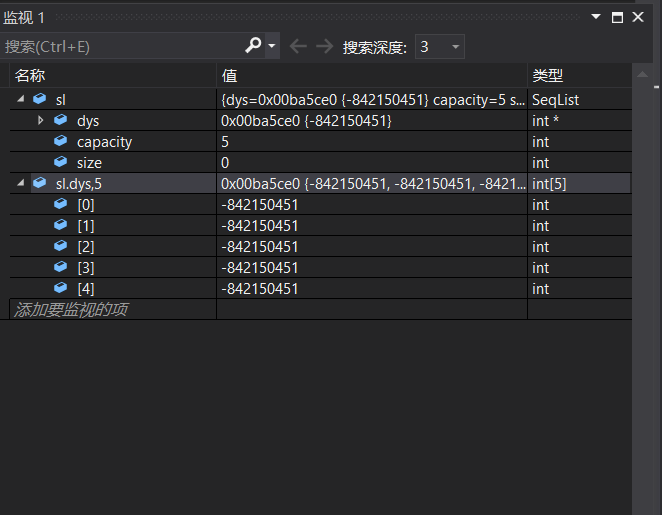Screen dimensions: 662x515
Task: Click the forward navigation arrow
Action: coord(324,46)
